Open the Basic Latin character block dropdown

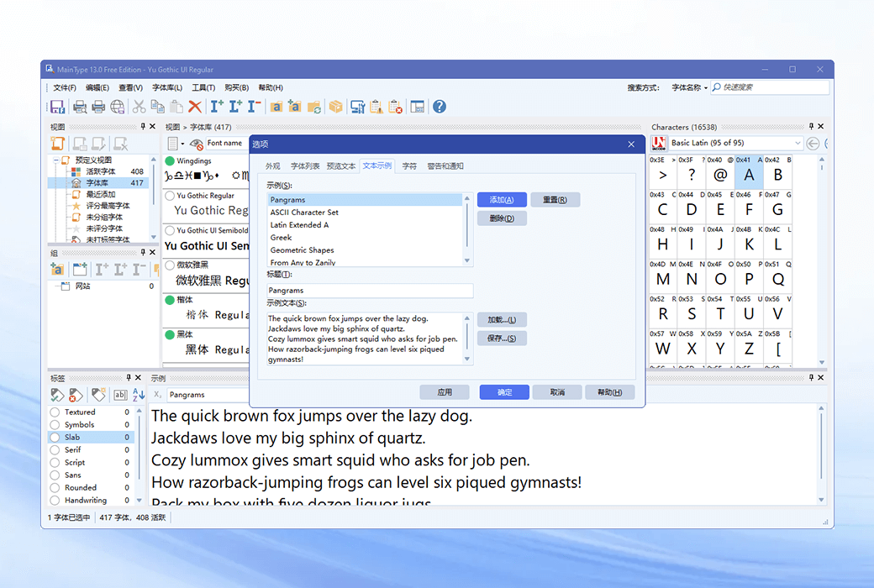(797, 144)
